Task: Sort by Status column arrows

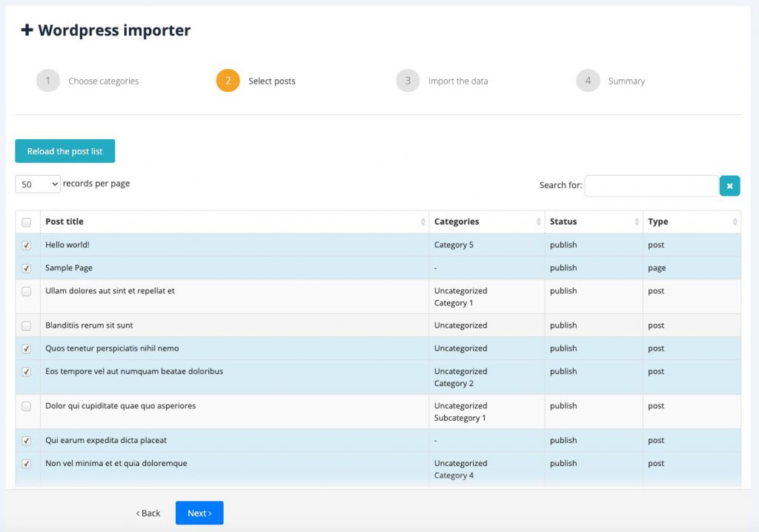Action: (x=637, y=222)
